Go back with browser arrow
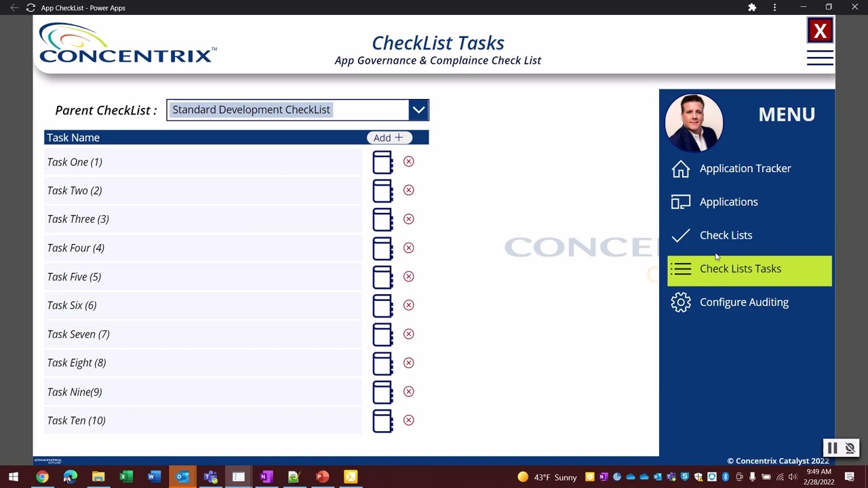This screenshot has width=868, height=488. point(14,7)
